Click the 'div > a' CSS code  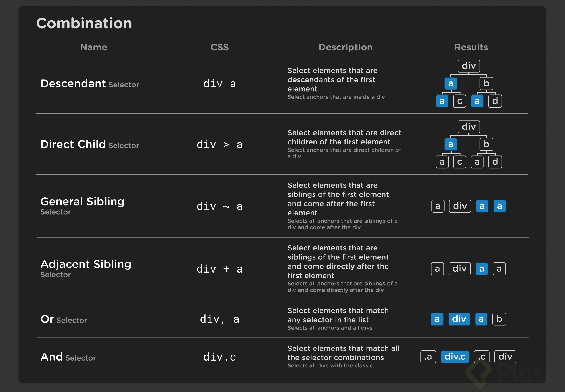click(219, 144)
